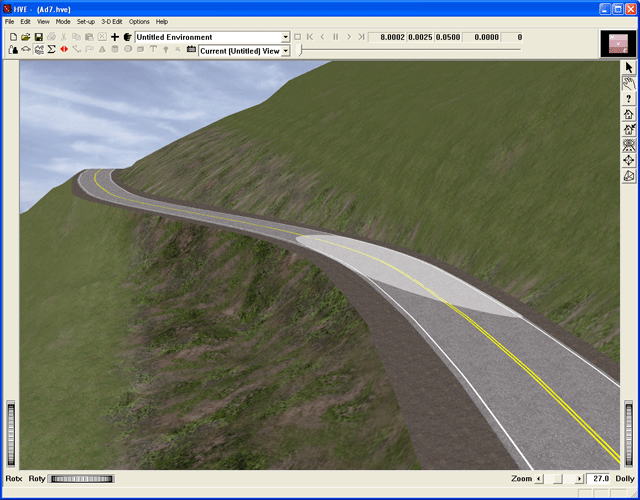The height and width of the screenshot is (500, 640).
Task: Click the black plus add icon
Action: click(115, 37)
